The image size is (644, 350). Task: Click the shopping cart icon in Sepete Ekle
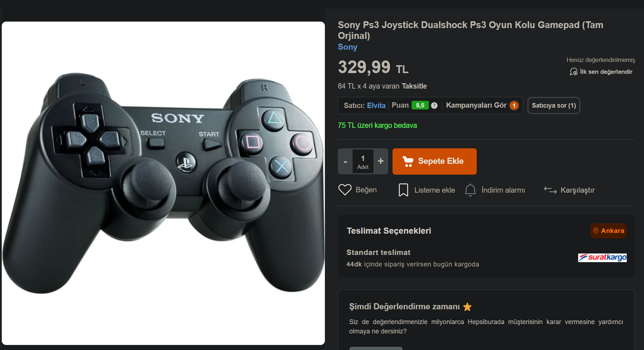coord(408,161)
